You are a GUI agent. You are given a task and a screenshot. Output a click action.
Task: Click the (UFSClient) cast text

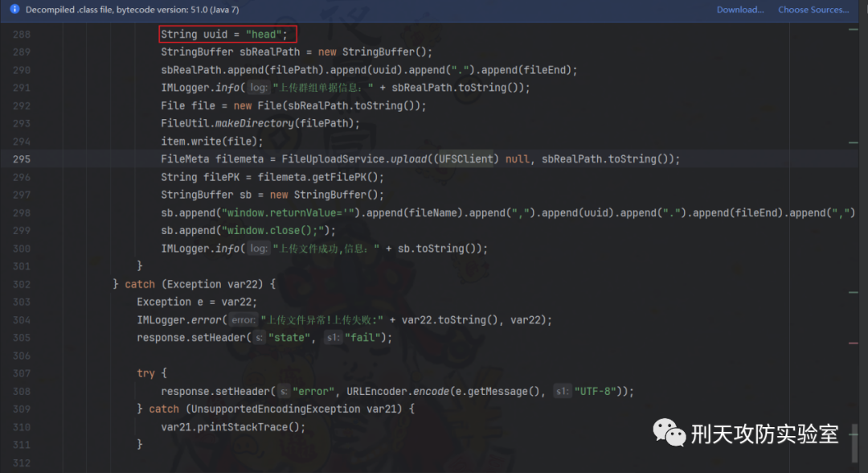pos(466,159)
